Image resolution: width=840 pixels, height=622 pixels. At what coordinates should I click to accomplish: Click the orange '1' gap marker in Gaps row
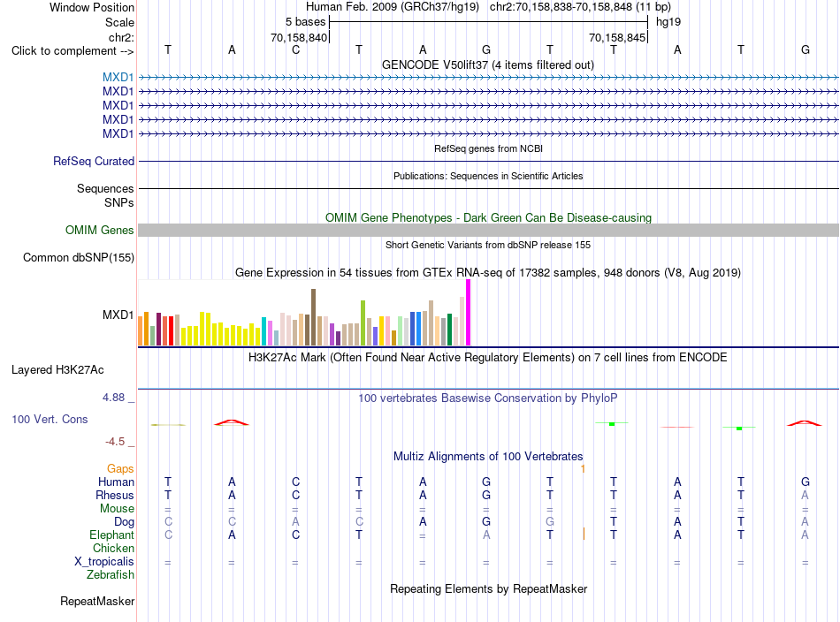583,469
